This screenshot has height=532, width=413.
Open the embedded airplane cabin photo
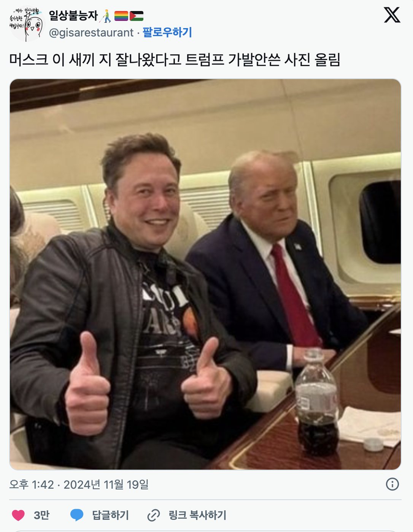pyautogui.click(x=205, y=274)
